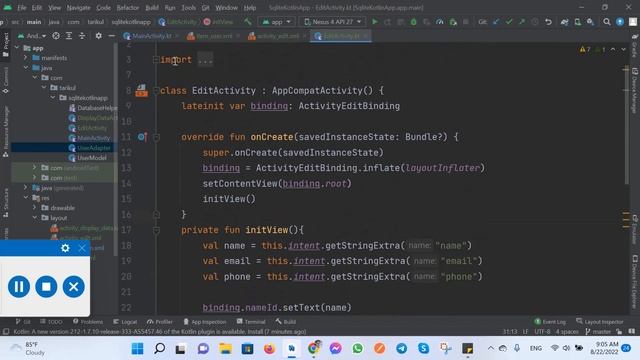Toggle the Commit side tab
This screenshot has height=360, width=640.
tap(6, 80)
